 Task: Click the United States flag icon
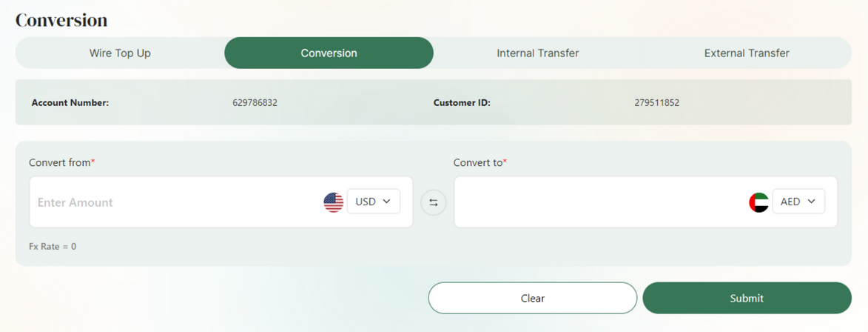click(x=334, y=202)
